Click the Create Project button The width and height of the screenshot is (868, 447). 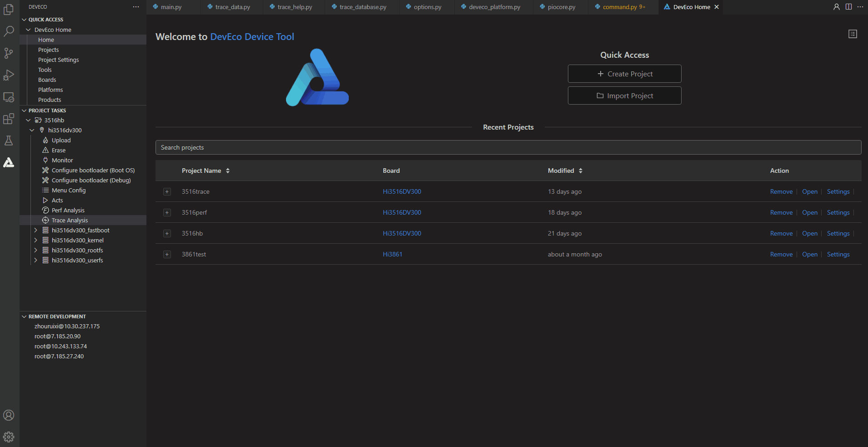(x=624, y=74)
